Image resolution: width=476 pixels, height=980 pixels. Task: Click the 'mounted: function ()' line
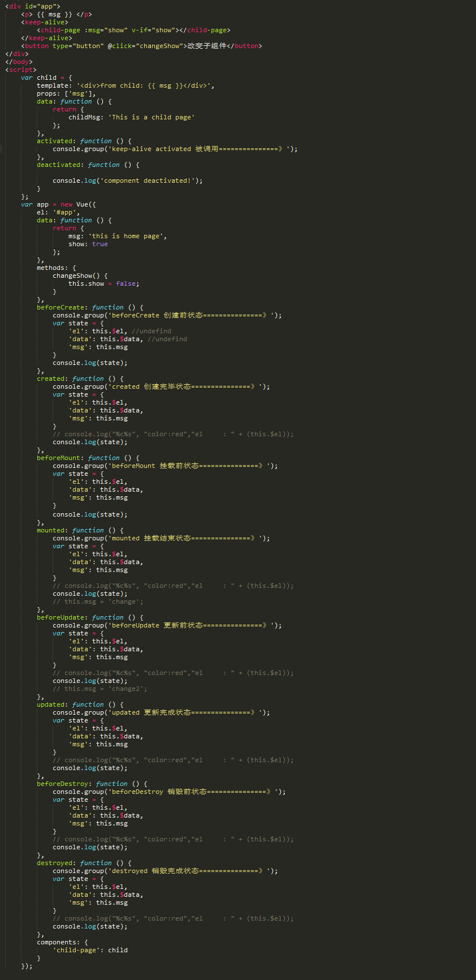(x=80, y=530)
